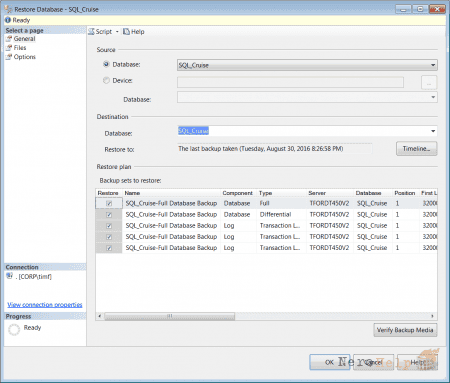Open the Timeline dialog
The image size is (450, 383).
pyautogui.click(x=416, y=149)
